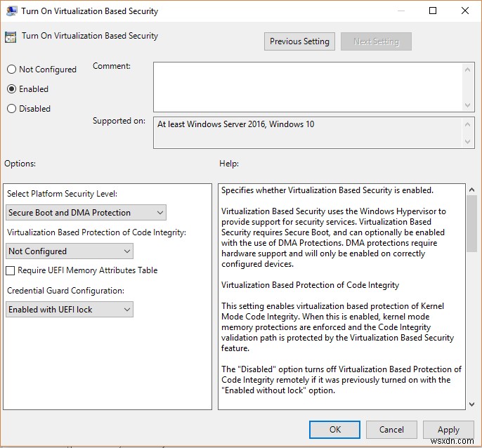Confirm with the OK button
The width and height of the screenshot is (482, 448).
coord(334,430)
